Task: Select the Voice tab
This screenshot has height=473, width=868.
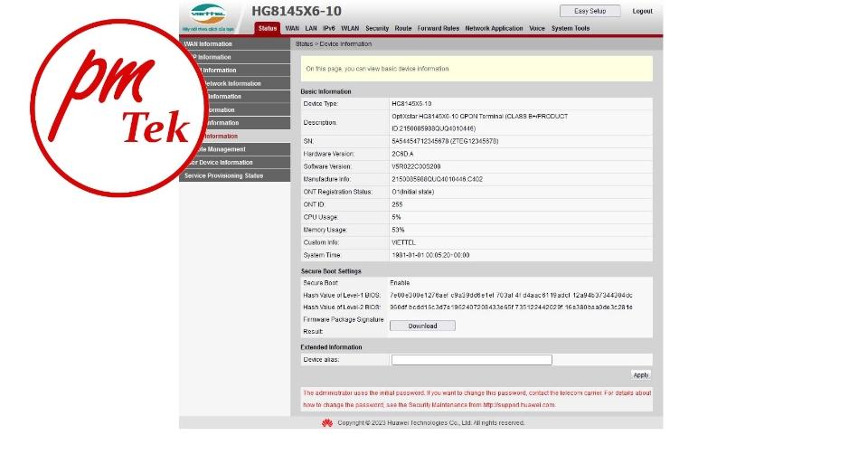Action: (x=537, y=28)
